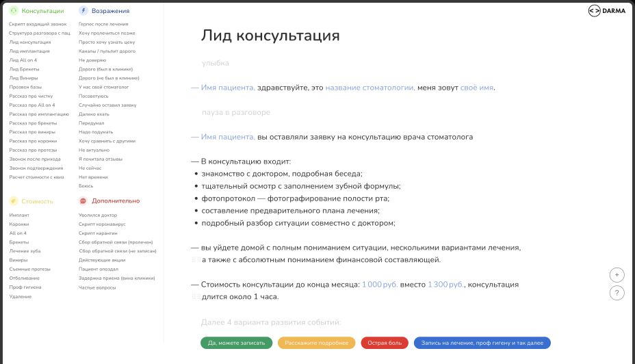Open 'Частые вопросы' under Дополнительно
Viewport: 635px width, 364px height.
[96, 287]
